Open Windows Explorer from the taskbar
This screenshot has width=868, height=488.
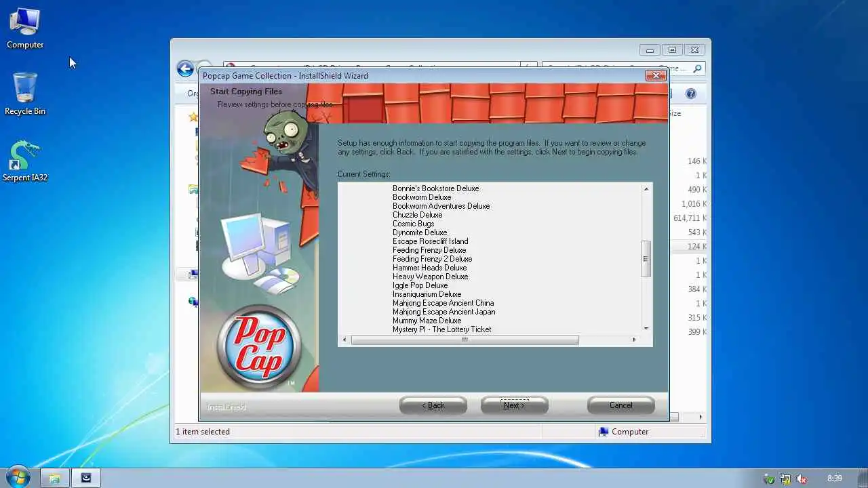tap(54, 478)
